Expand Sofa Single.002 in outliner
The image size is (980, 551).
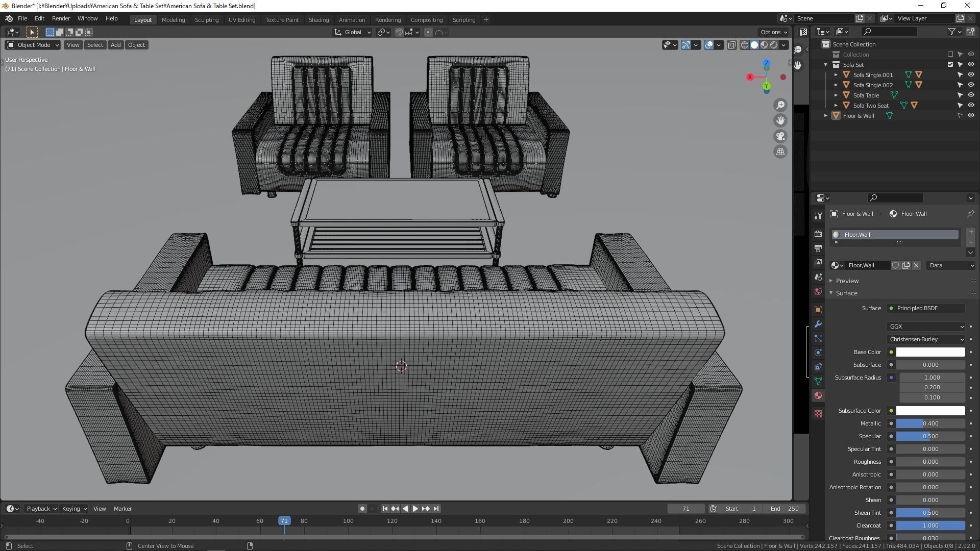click(x=836, y=85)
